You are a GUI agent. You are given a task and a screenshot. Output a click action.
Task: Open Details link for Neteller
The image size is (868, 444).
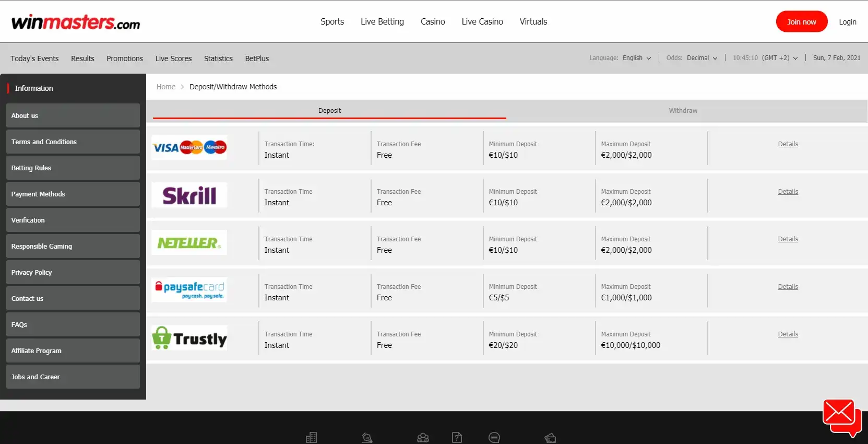[788, 239]
